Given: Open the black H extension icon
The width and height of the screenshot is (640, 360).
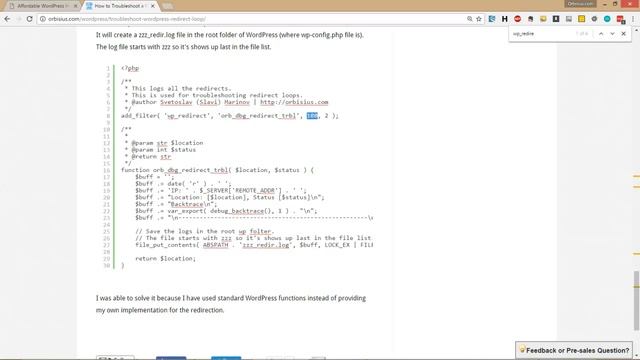Looking at the screenshot, I should [x=504, y=19].
